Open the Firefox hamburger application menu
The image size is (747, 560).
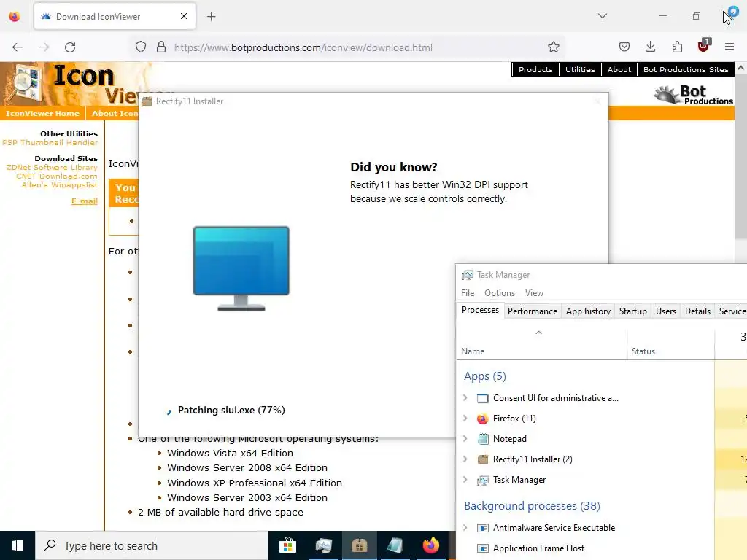click(729, 47)
